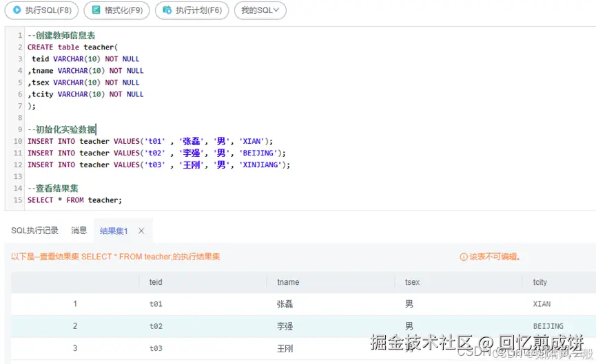The width and height of the screenshot is (596, 364).
Task: Select the XIAN city cell
Action: point(542,304)
